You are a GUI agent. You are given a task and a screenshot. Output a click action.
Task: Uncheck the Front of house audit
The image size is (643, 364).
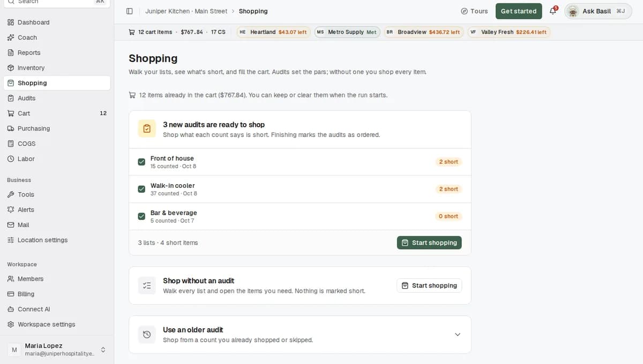(141, 162)
